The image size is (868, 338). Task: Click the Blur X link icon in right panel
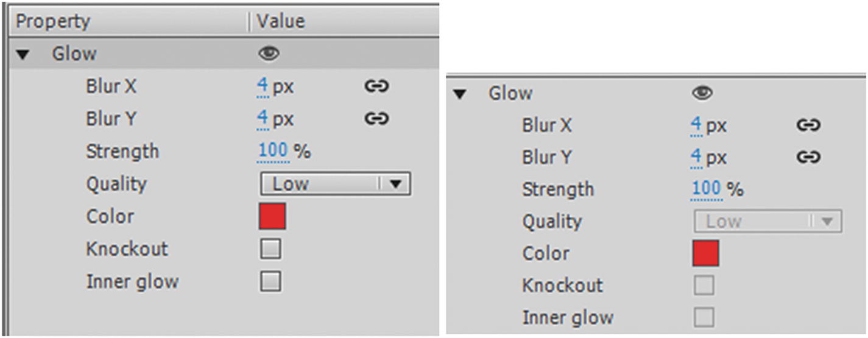[808, 125]
